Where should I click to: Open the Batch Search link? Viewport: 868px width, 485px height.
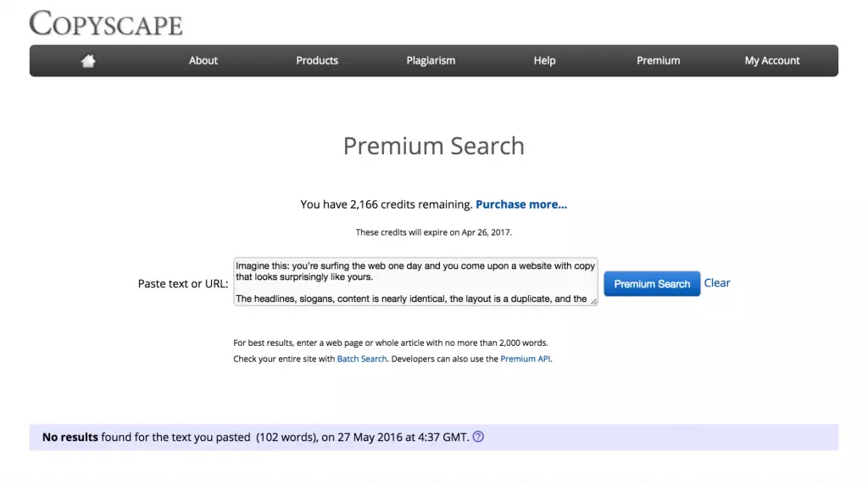click(362, 359)
